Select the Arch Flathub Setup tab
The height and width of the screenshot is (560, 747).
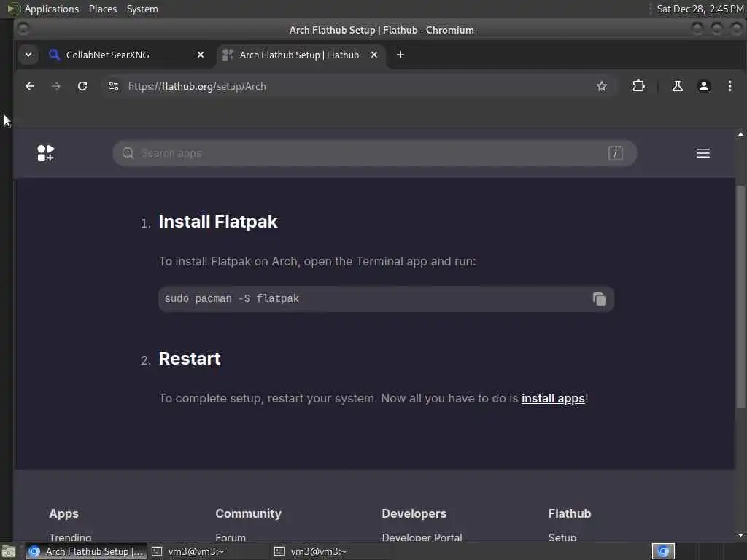point(300,55)
